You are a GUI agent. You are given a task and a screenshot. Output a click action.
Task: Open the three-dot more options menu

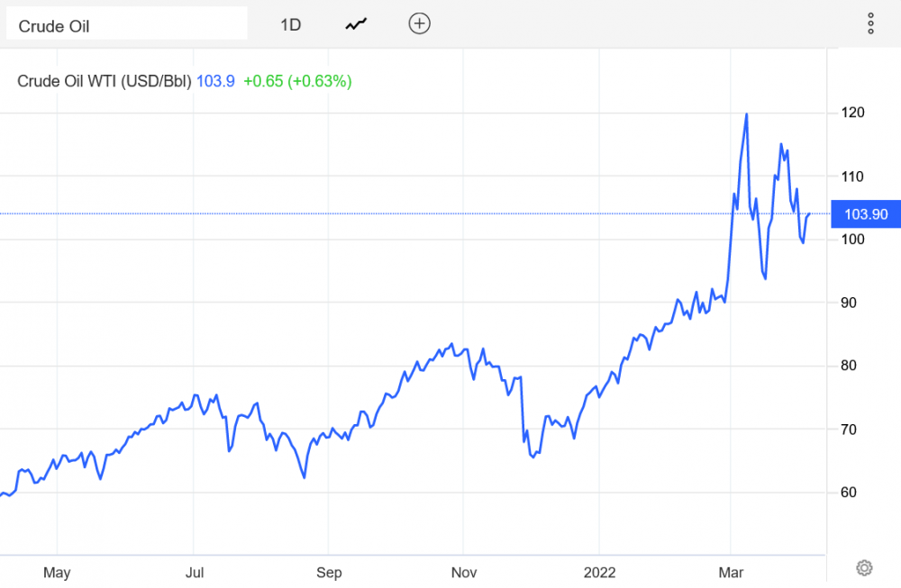pyautogui.click(x=870, y=23)
